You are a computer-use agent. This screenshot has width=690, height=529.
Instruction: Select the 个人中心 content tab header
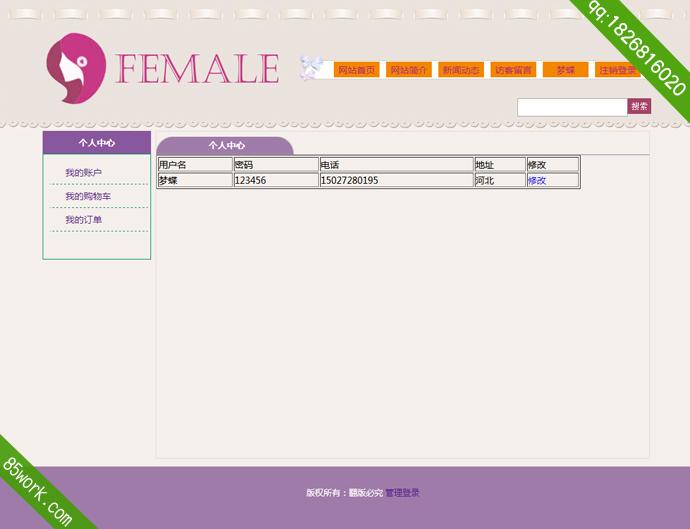tap(226, 146)
